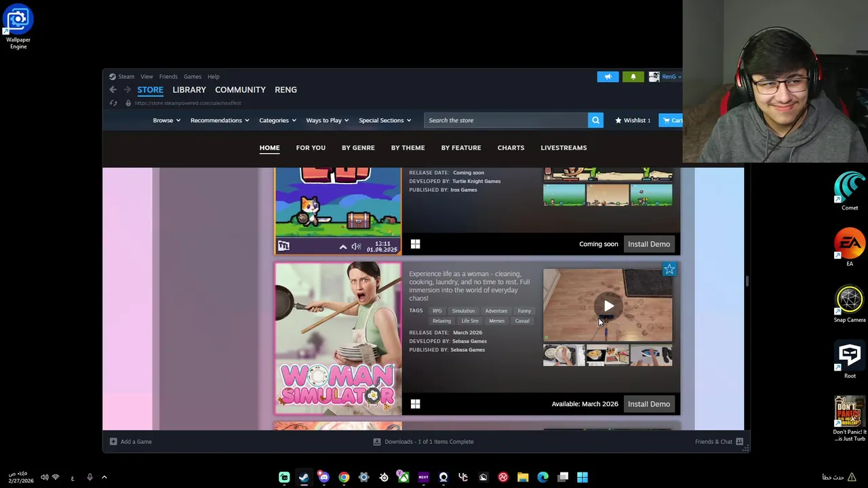This screenshot has width=868, height=488.
Task: Open Microsoft Edge from the taskbar
Action: click(x=542, y=477)
